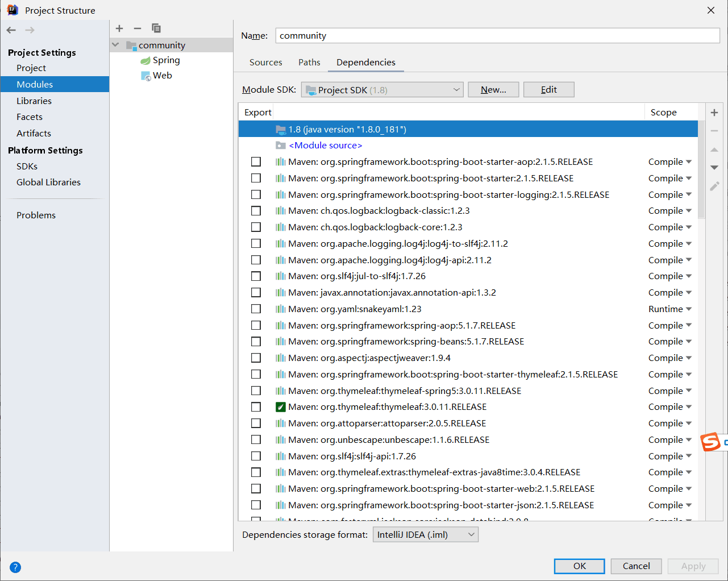
Task: Confirm with the OK button
Action: point(580,566)
